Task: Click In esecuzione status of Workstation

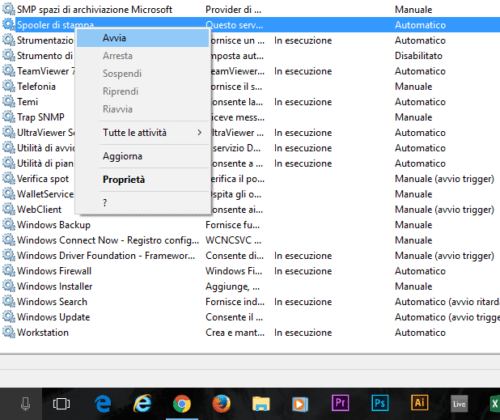Action: pyautogui.click(x=303, y=332)
